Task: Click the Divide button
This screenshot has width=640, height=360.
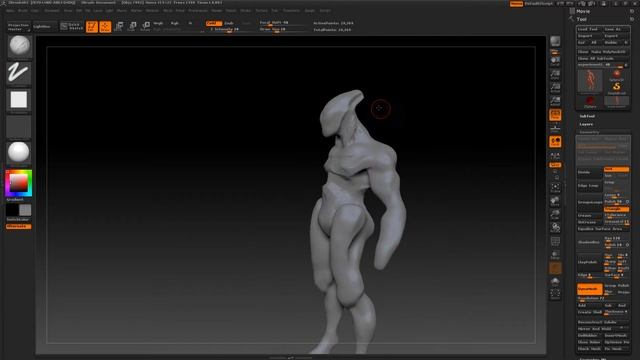Action: (589, 172)
